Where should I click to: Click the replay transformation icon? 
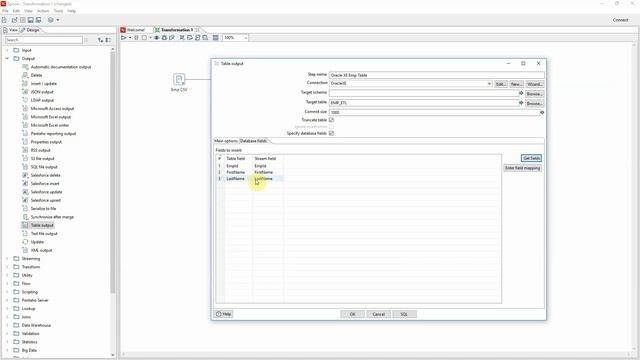point(172,38)
